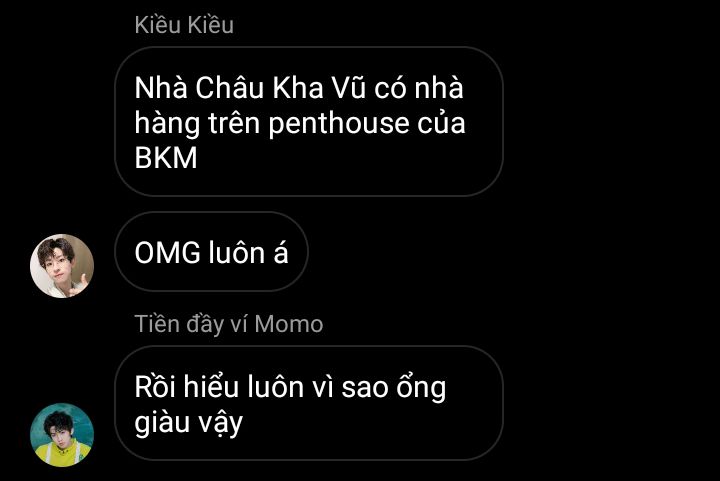The height and width of the screenshot is (481, 720).
Task: Open profile of avatar beside OMG message
Action: click(62, 266)
